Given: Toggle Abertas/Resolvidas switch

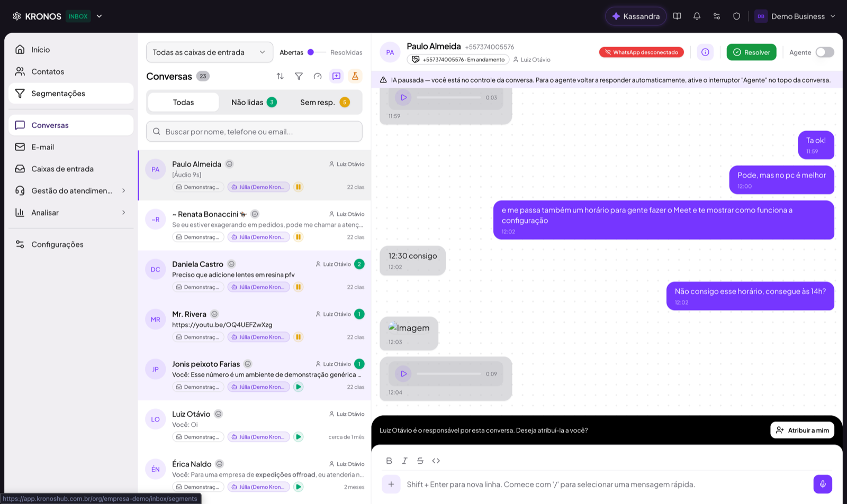Looking at the screenshot, I should pyautogui.click(x=316, y=52).
